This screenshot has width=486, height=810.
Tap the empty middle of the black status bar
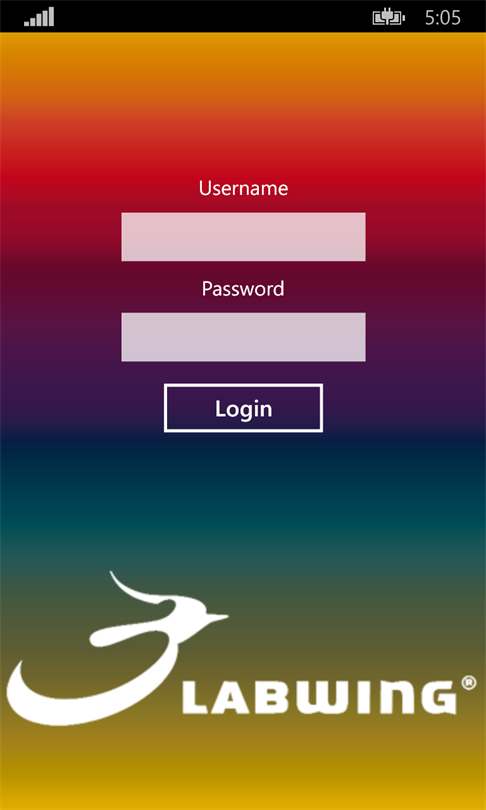212,17
